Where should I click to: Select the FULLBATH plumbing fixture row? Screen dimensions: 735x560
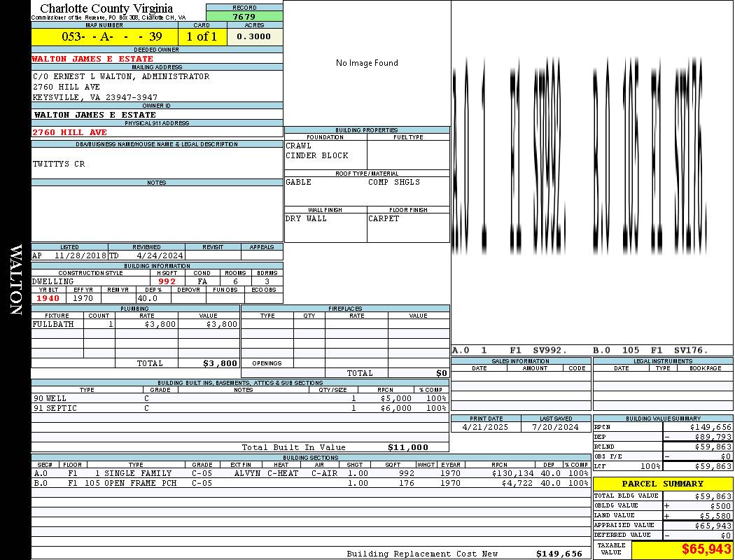(135, 324)
